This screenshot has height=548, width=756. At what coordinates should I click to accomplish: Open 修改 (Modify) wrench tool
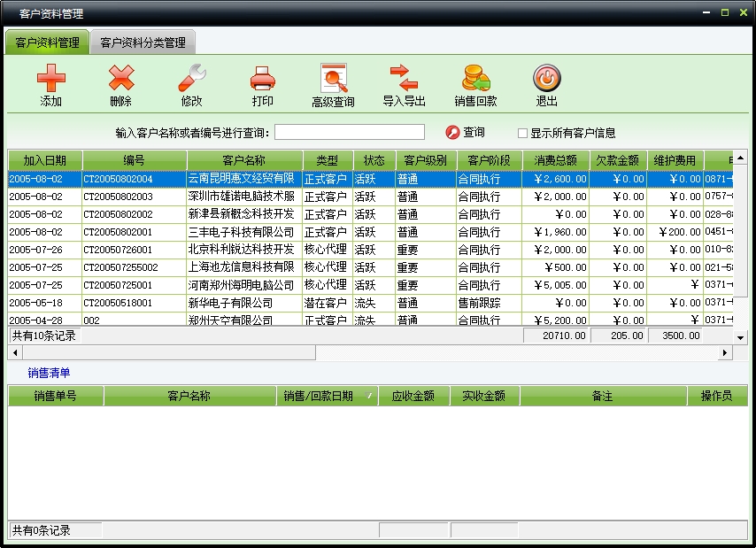click(x=191, y=80)
